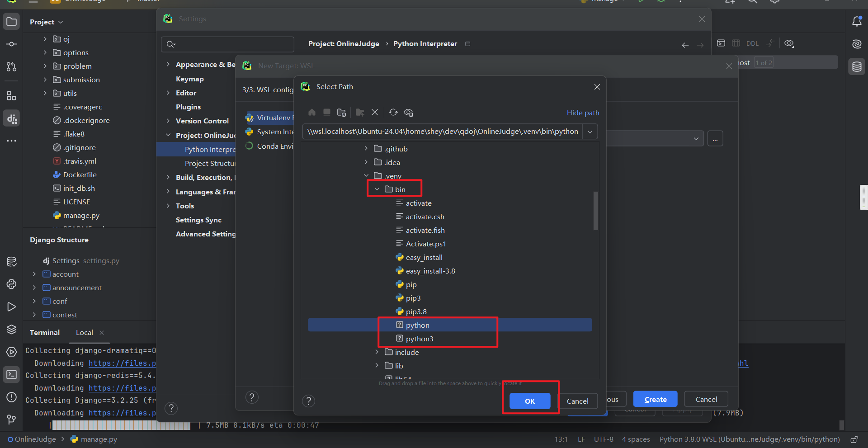
Task: Toggle read-only lock in status bar
Action: point(854,439)
